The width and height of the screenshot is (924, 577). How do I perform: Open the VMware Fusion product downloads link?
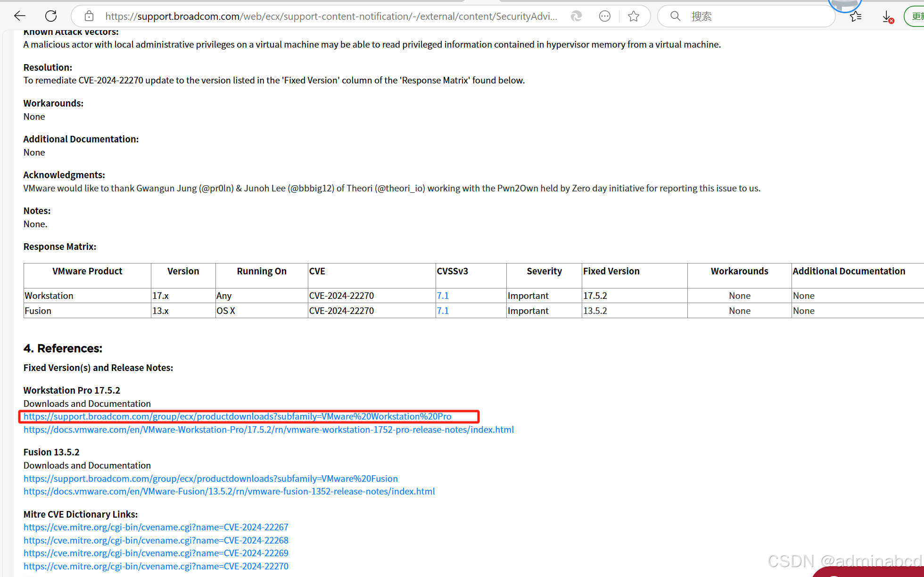pyautogui.click(x=211, y=478)
